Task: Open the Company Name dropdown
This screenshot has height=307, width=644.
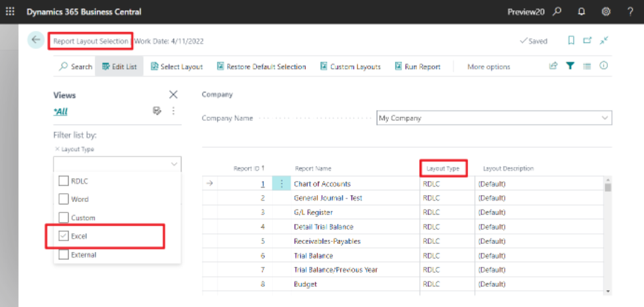Action: 605,118
